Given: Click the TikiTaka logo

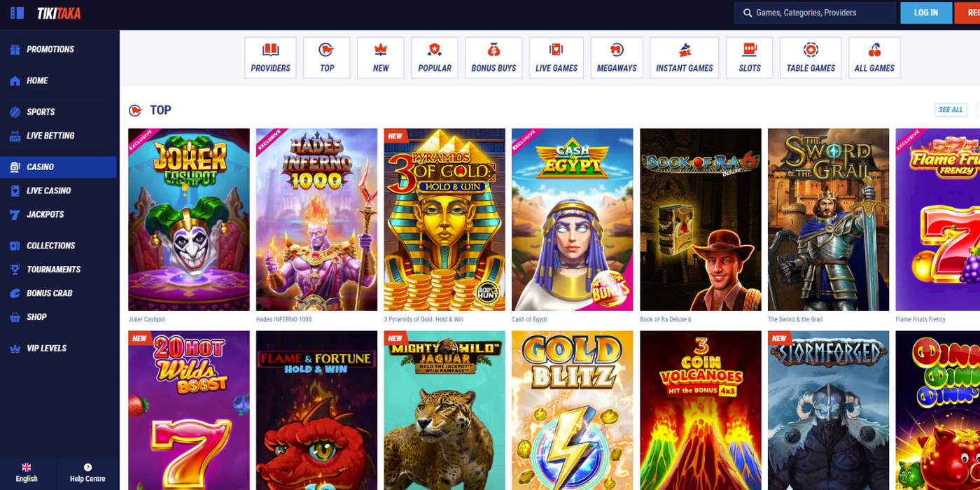Looking at the screenshot, I should coord(59,13).
